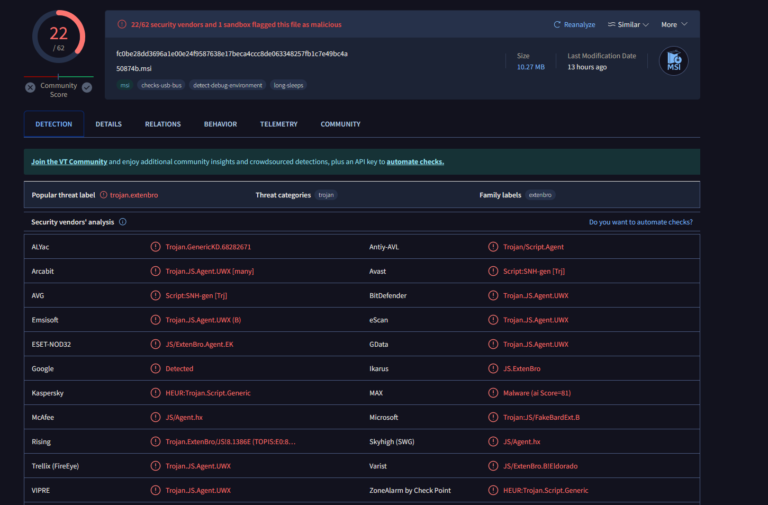Click the Google Detected result
This screenshot has height=505, width=768.
coord(179,368)
